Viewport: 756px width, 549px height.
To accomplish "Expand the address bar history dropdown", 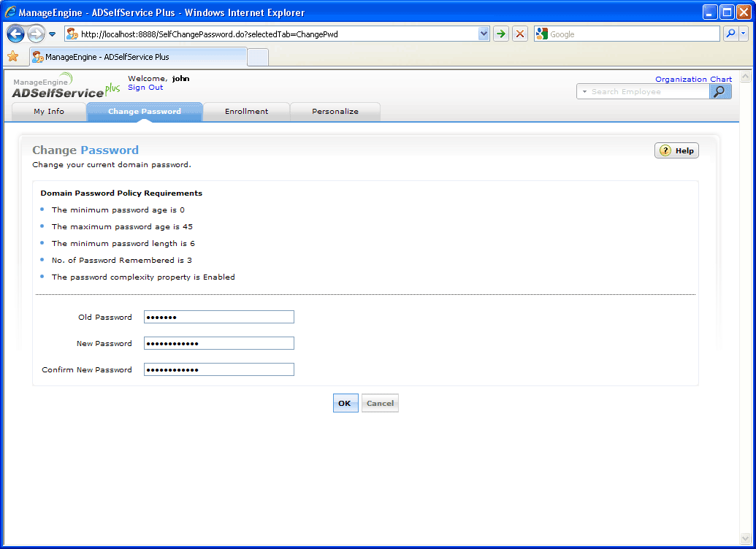I will [x=484, y=34].
